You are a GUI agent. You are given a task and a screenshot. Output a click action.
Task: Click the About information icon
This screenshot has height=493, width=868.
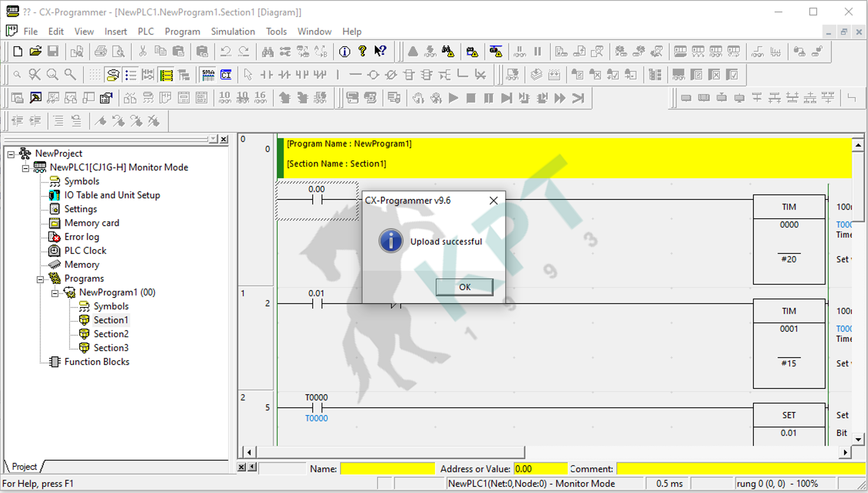pyautogui.click(x=344, y=51)
